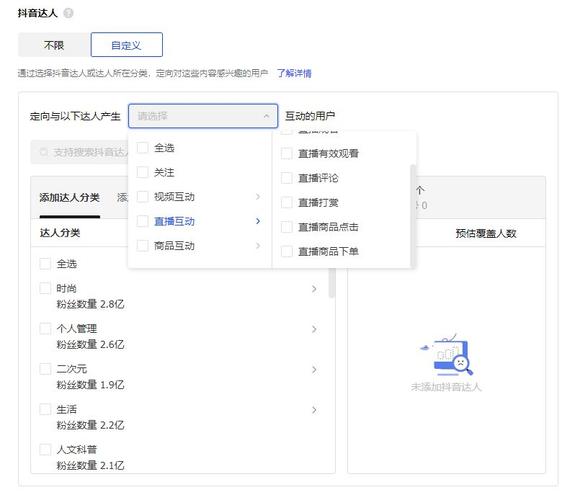Click the 粉丝数量 2.8亿 text
The width and height of the screenshot is (575, 500).
pyautogui.click(x=90, y=304)
